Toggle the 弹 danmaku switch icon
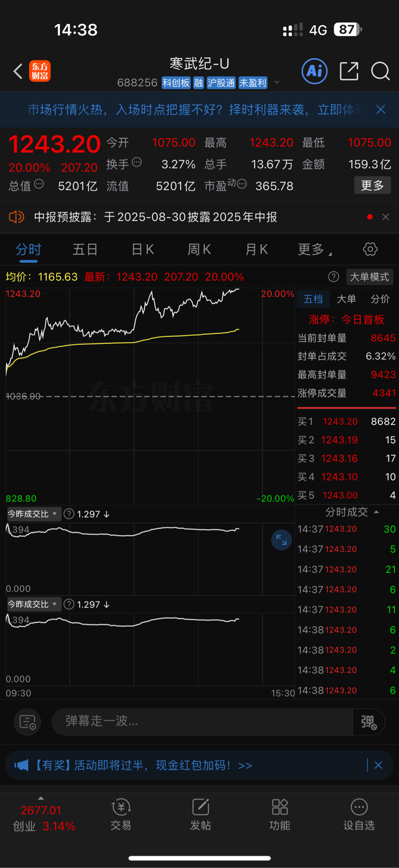Viewport: 399px width, 868px height. [x=368, y=722]
